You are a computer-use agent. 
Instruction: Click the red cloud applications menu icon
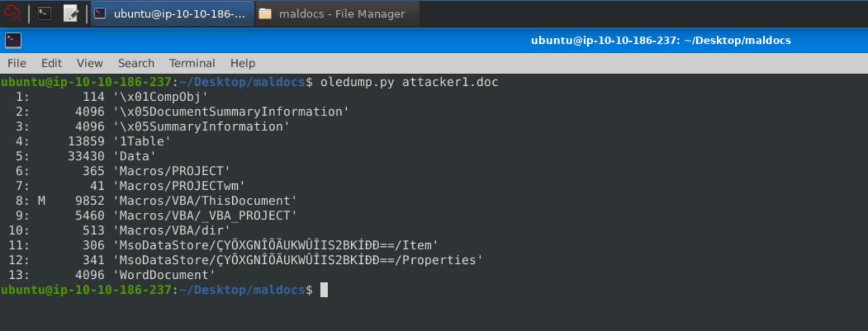[x=12, y=13]
